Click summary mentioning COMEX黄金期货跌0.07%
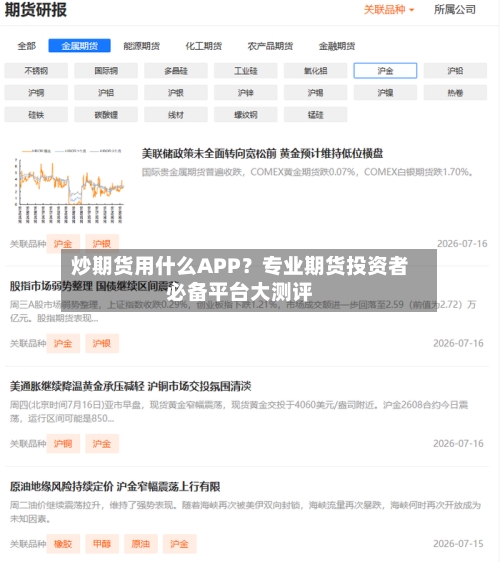 tap(307, 172)
